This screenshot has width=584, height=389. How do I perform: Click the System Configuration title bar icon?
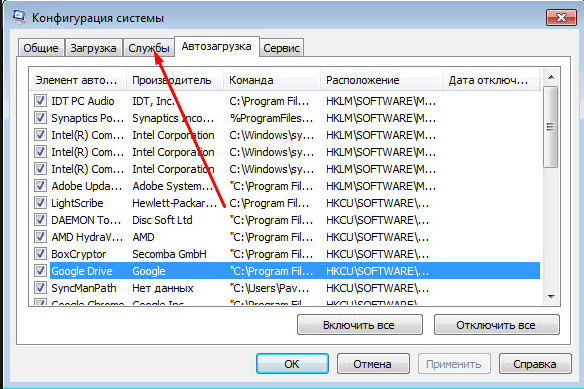[x=19, y=17]
